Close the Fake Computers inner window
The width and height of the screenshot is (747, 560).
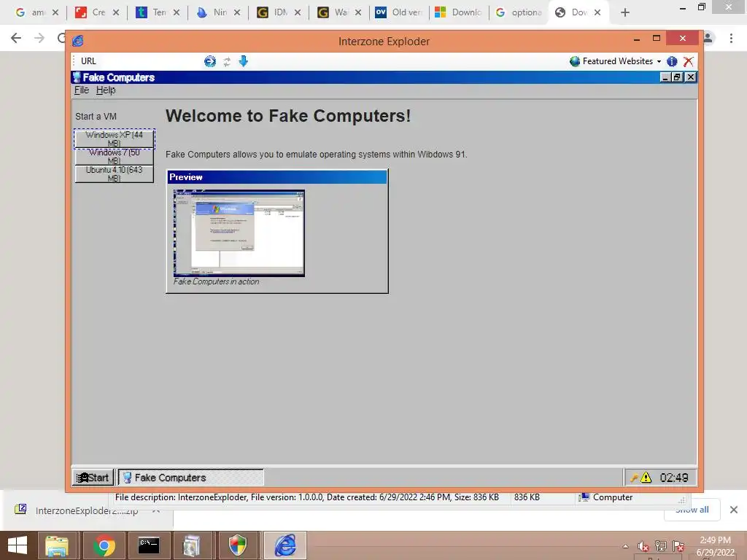click(690, 77)
